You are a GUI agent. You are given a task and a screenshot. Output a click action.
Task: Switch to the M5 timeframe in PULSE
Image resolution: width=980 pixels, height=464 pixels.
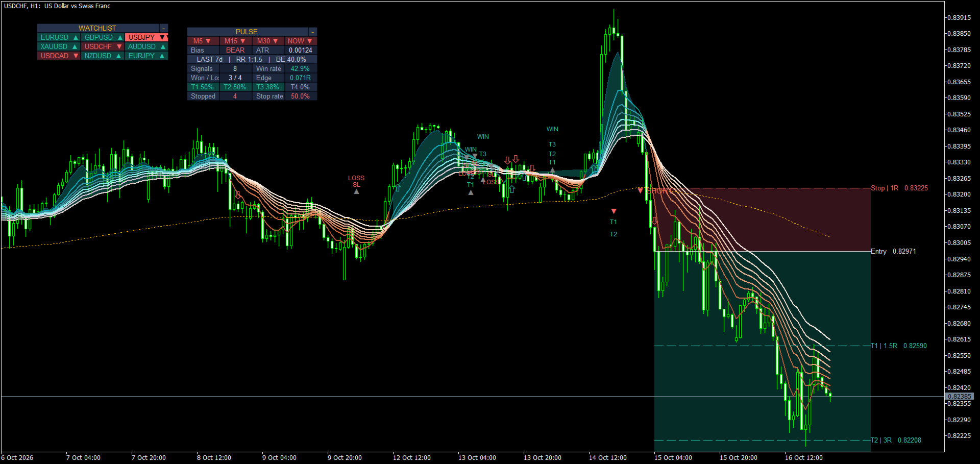203,41
